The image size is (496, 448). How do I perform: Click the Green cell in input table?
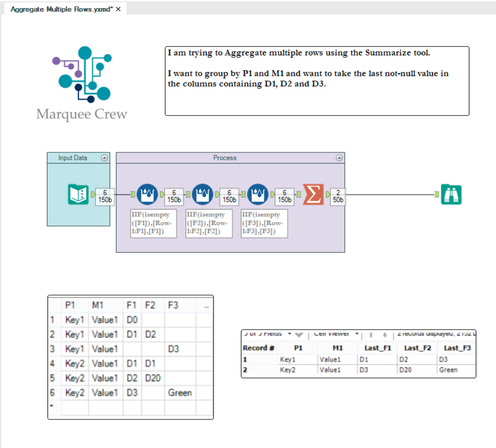(180, 393)
